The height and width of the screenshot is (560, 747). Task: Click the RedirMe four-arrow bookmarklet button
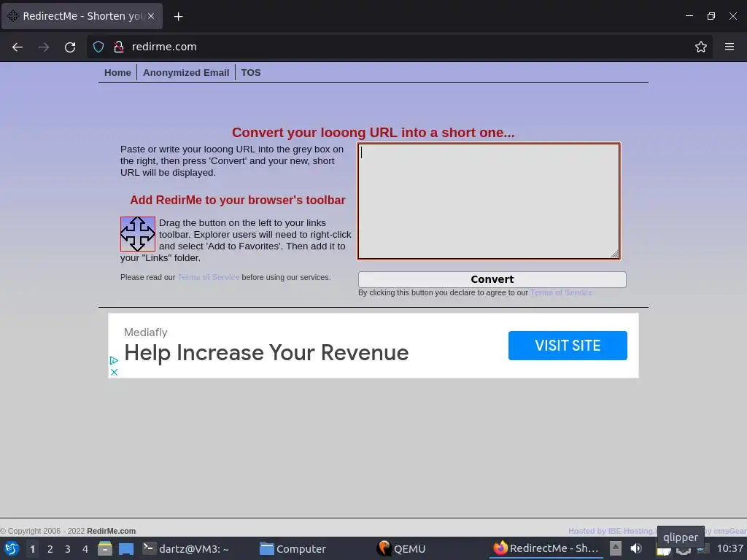[138, 234]
